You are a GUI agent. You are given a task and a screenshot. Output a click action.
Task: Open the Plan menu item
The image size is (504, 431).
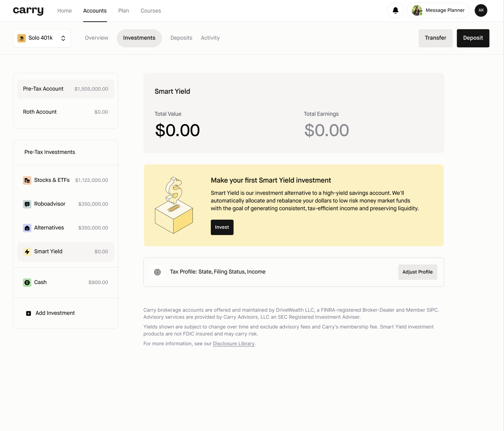coord(124,11)
